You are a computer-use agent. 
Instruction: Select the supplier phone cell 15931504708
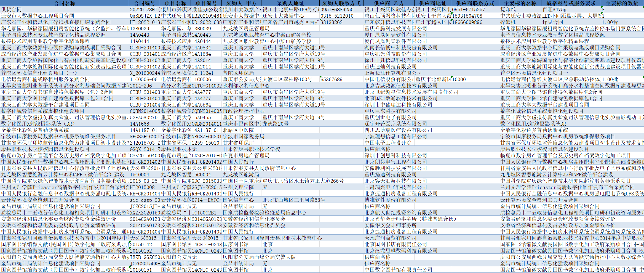pos(475,16)
